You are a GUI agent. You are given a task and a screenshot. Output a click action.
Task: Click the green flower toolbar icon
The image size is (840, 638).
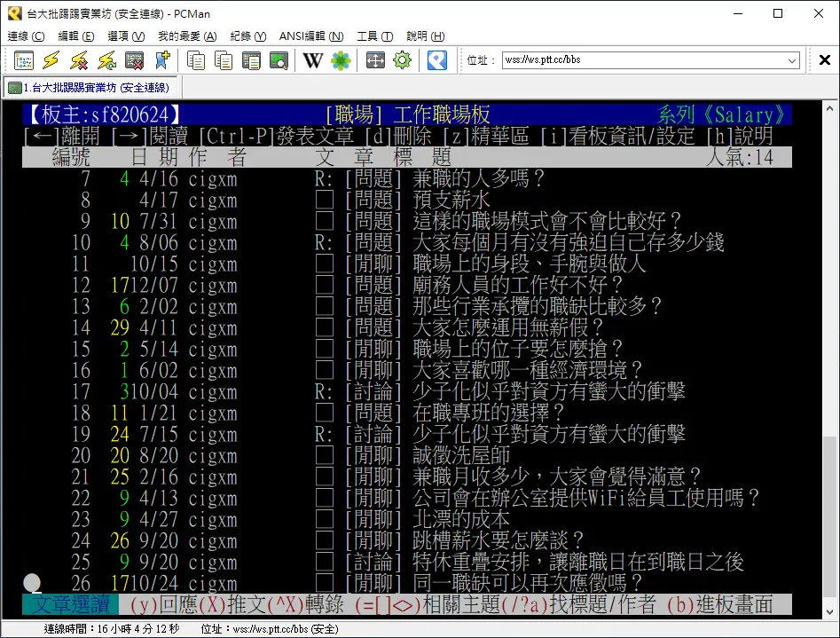click(x=341, y=60)
